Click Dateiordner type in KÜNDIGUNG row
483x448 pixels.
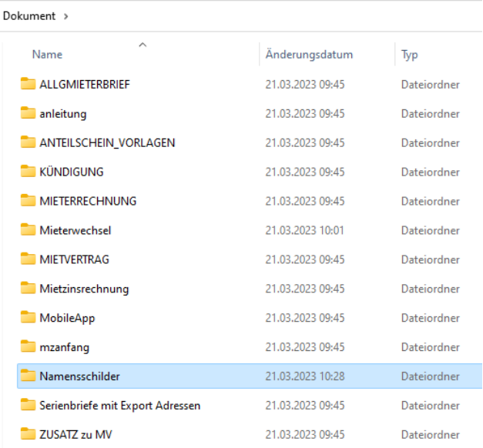(431, 172)
